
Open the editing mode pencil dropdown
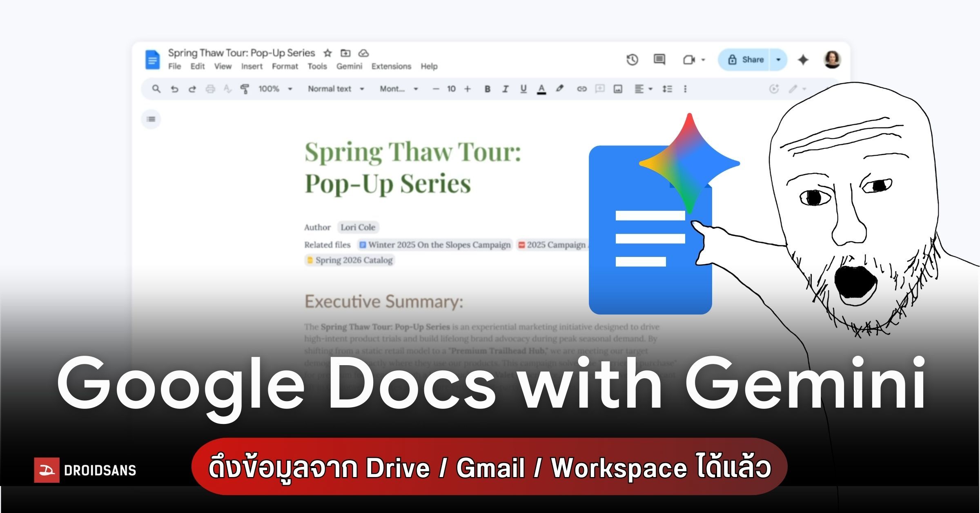(x=797, y=89)
